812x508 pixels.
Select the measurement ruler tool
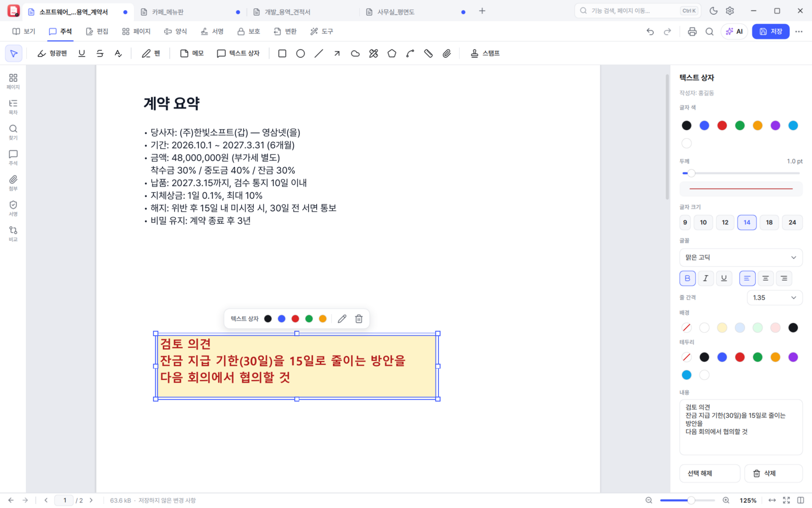coord(428,53)
